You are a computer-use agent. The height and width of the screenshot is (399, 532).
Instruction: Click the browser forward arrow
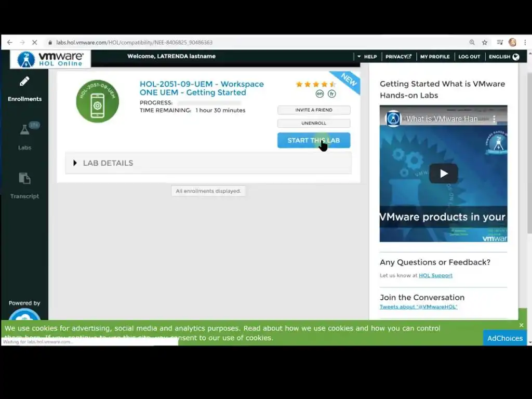pos(22,43)
